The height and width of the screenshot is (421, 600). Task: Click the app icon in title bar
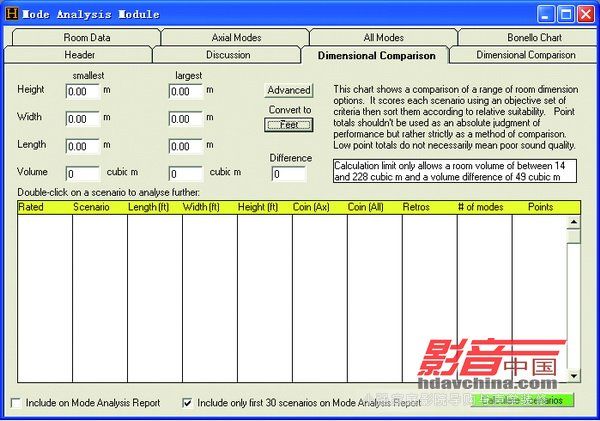coord(10,12)
